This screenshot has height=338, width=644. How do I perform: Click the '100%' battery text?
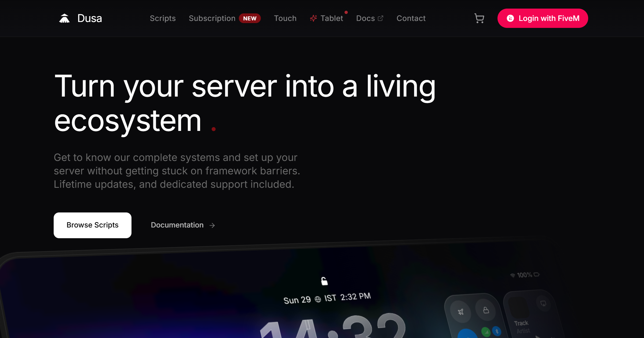(524, 275)
